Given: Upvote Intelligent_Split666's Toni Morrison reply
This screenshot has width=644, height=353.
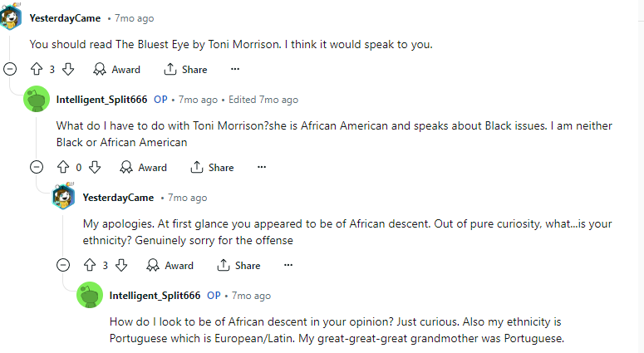Looking at the screenshot, I should (62, 168).
